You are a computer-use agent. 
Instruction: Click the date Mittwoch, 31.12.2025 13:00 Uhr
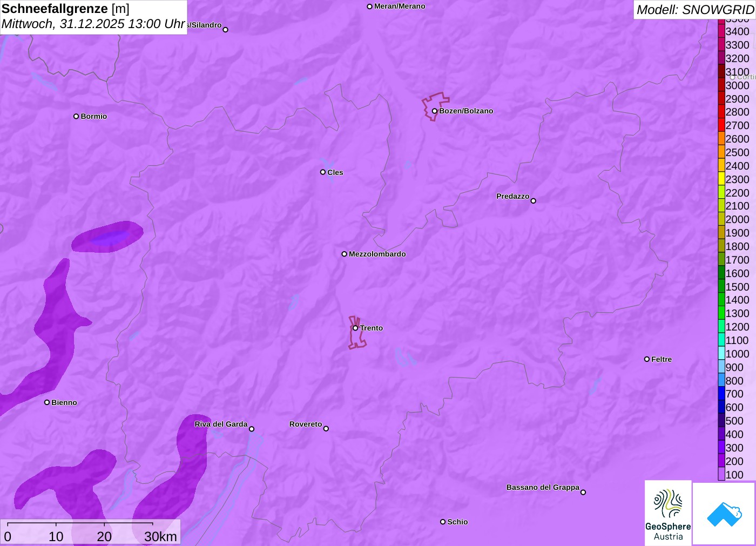point(93,24)
